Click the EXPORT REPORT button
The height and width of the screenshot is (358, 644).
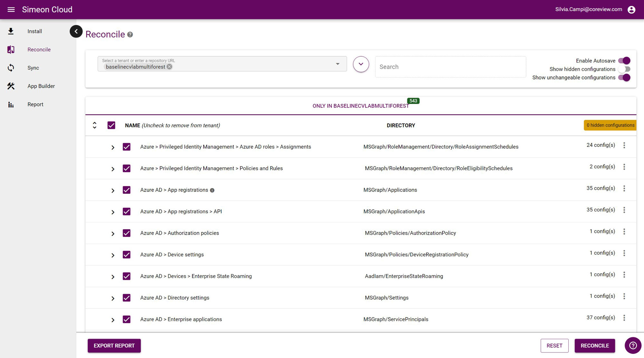[114, 345]
